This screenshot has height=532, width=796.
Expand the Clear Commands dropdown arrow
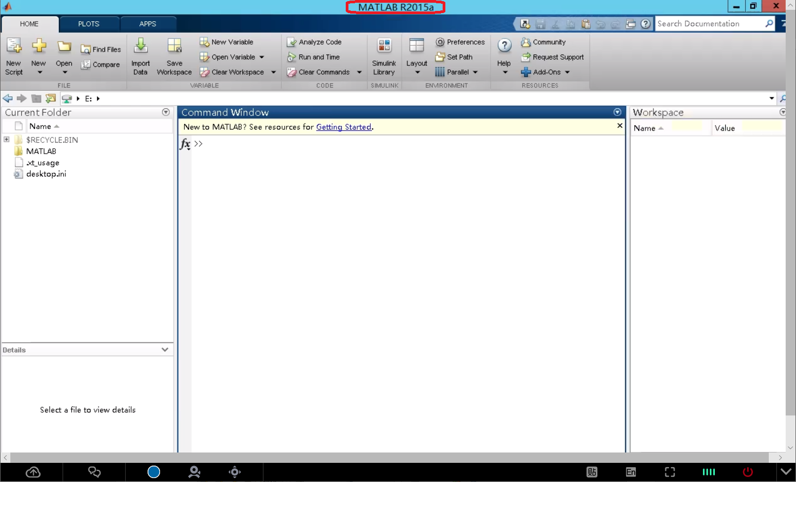coord(359,72)
